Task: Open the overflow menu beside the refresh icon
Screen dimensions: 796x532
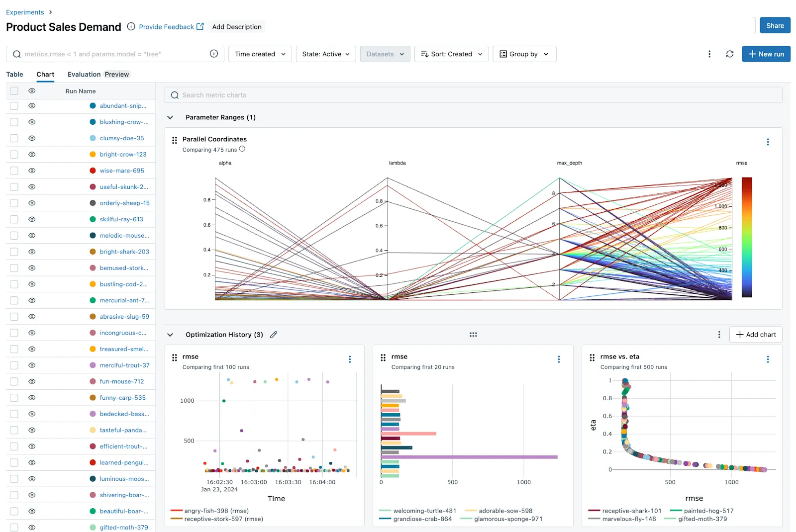Action: [x=709, y=54]
